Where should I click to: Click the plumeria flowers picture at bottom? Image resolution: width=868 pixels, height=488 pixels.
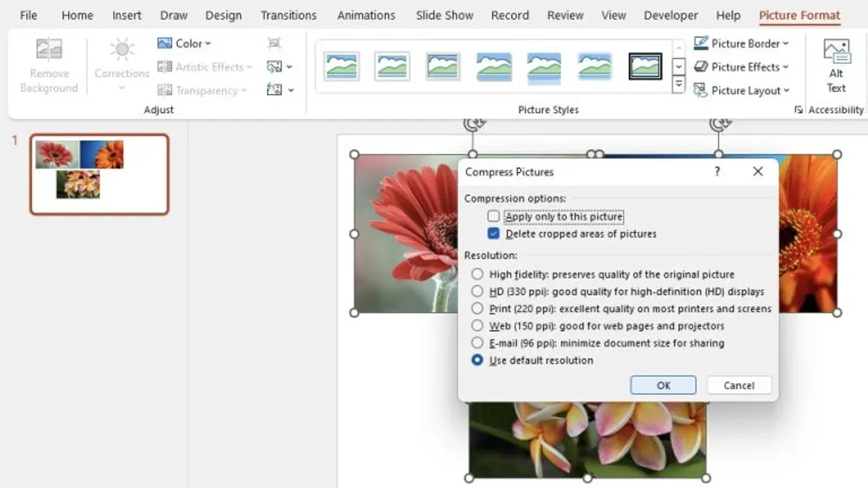coord(587,440)
